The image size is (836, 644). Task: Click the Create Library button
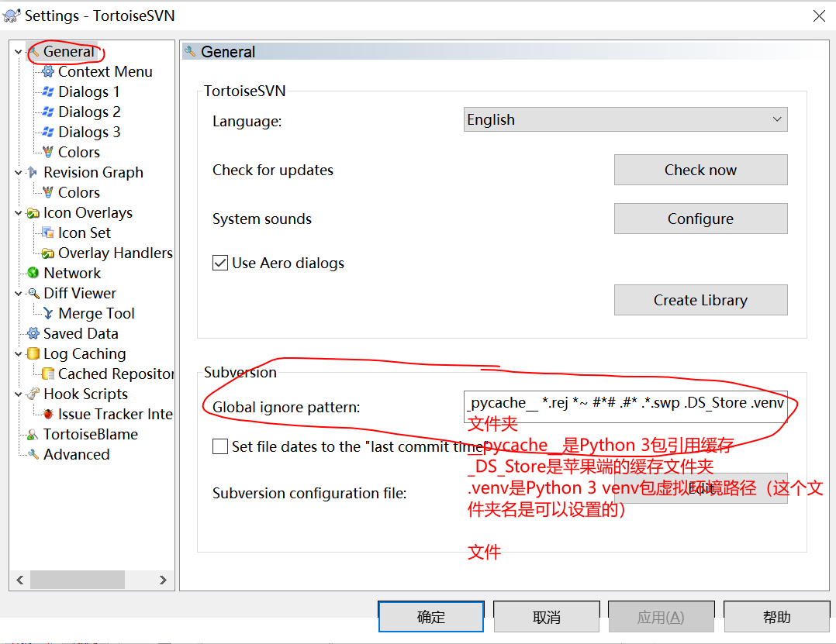click(x=700, y=300)
